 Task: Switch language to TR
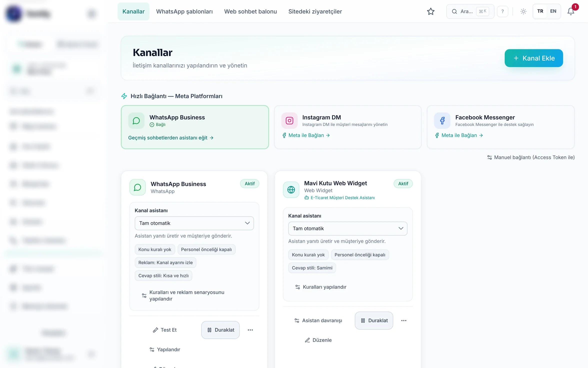click(x=540, y=11)
